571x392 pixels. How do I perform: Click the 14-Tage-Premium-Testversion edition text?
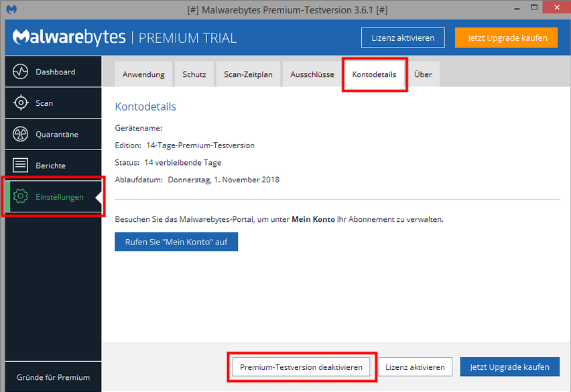pos(200,145)
